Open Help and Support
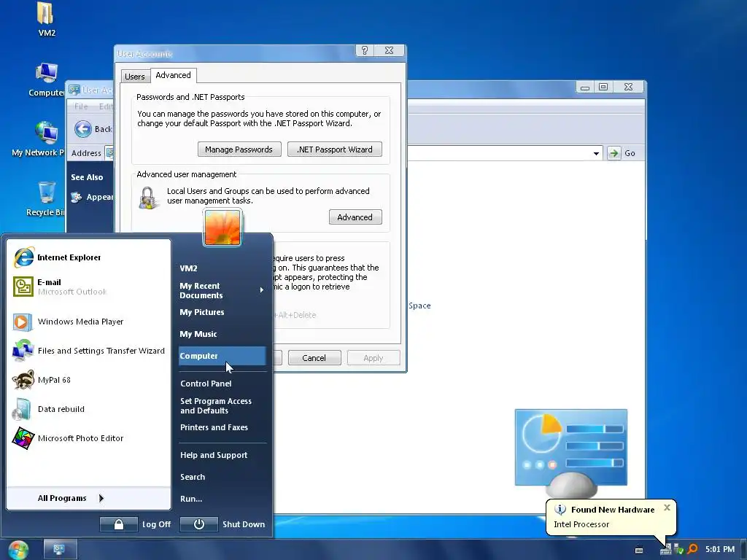 click(x=222, y=455)
